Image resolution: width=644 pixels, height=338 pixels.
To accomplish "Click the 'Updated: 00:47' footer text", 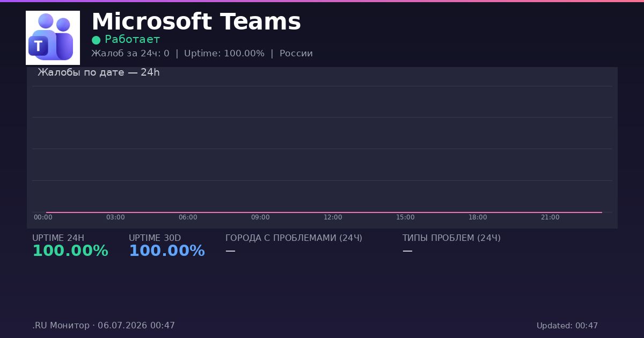I will 567,326.
